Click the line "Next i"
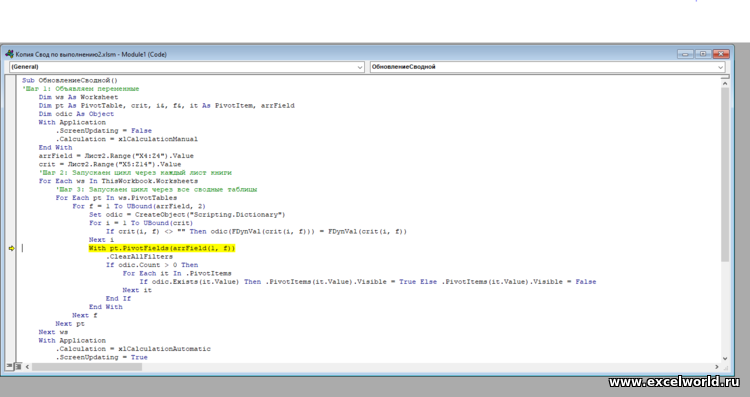This screenshot has height=397, width=750. coord(101,240)
